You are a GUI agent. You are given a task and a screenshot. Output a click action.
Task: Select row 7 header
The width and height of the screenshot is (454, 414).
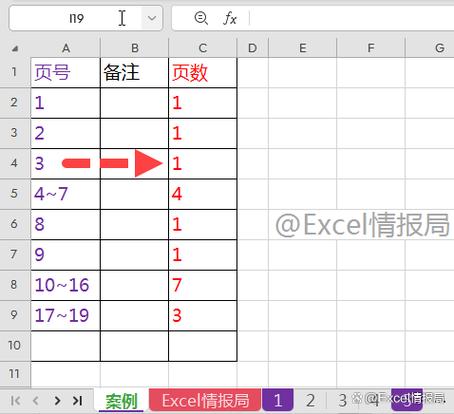pos(15,255)
